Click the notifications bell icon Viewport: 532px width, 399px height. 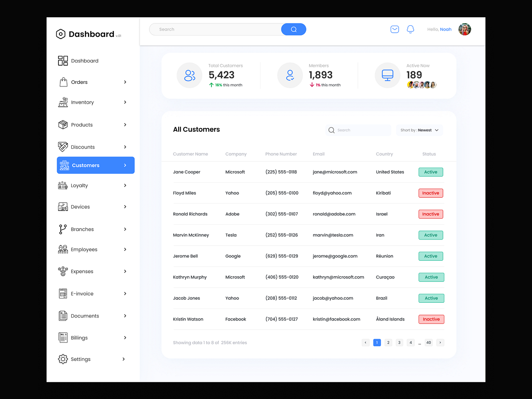click(x=410, y=29)
